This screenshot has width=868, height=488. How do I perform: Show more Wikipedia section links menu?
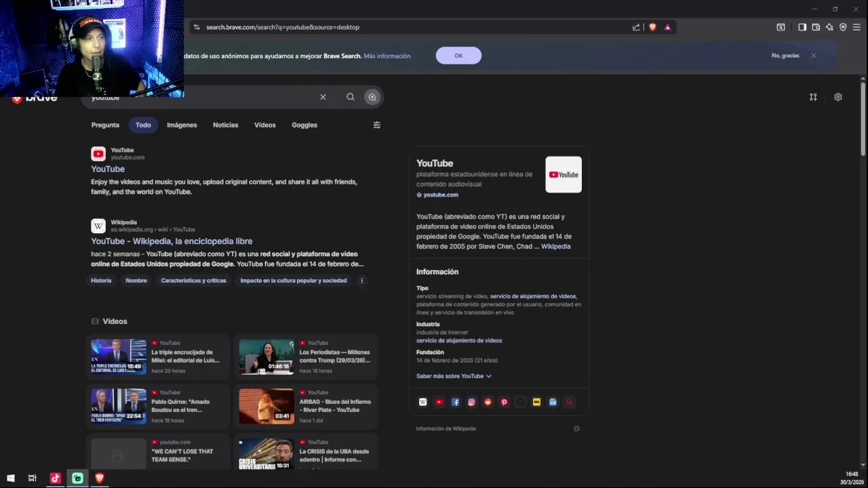pos(361,281)
